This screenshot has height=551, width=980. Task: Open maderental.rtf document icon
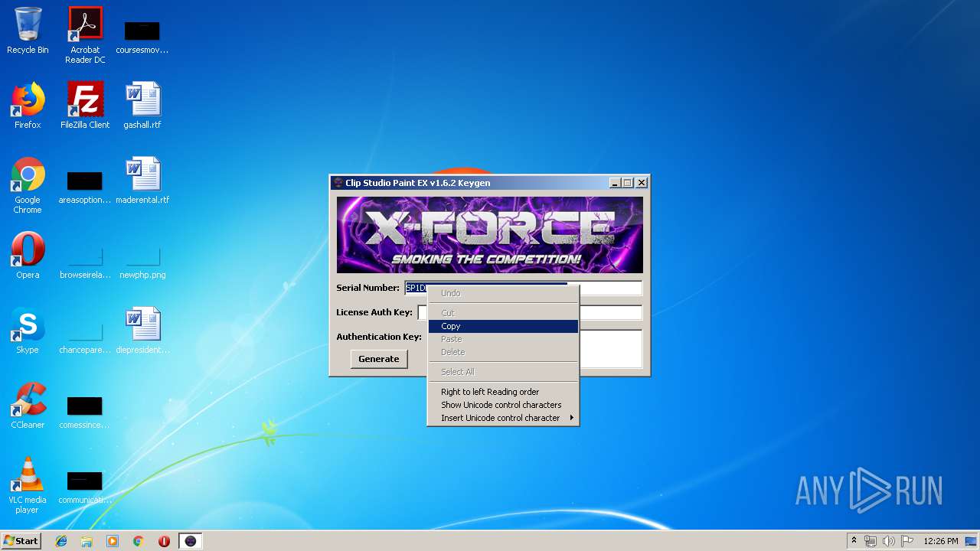(142, 181)
